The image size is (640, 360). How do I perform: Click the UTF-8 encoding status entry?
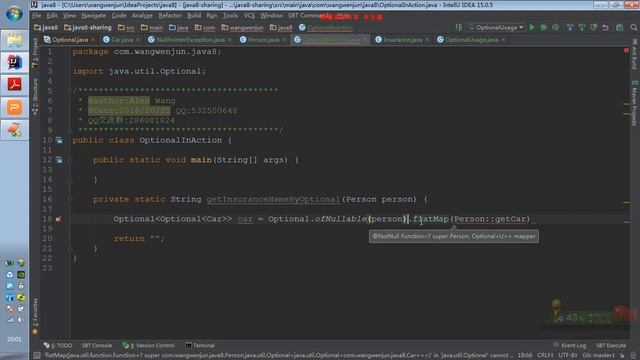[x=568, y=356]
